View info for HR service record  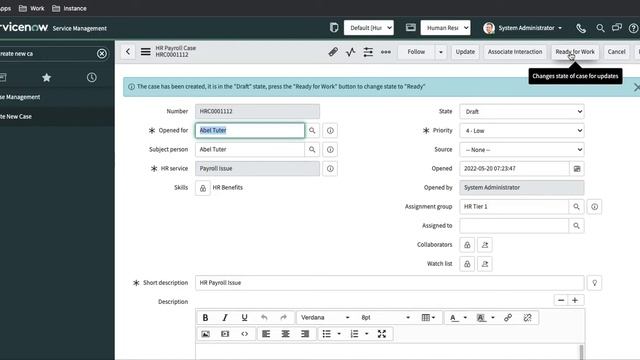click(330, 169)
